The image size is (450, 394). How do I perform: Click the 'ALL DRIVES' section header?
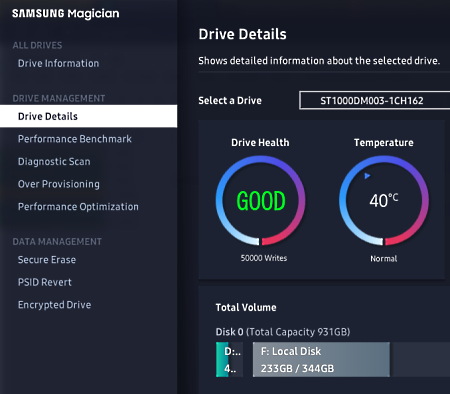pos(37,45)
